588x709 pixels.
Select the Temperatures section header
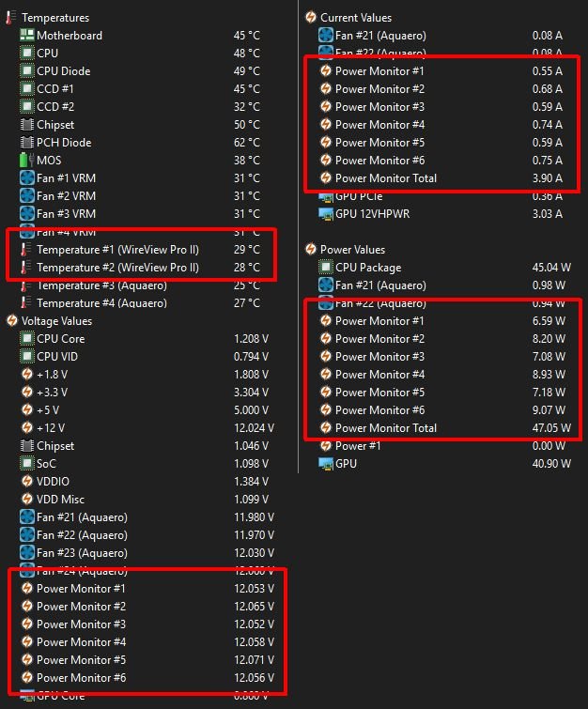click(x=55, y=18)
